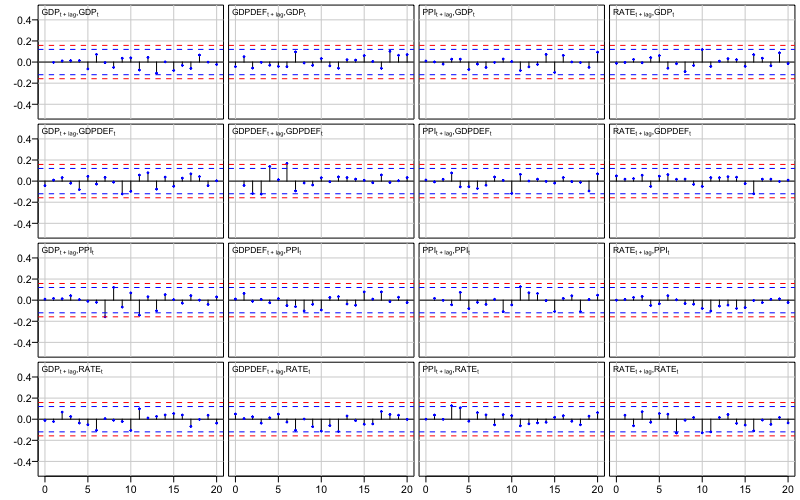This screenshot has width=800, height=500.
Task: Pick the "GDP t+lag, PPI t" panel title
Action: point(68,251)
